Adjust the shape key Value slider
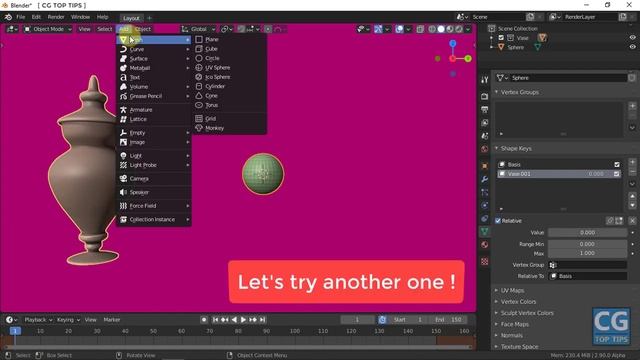This screenshot has height=360, width=640. pyautogui.click(x=587, y=233)
